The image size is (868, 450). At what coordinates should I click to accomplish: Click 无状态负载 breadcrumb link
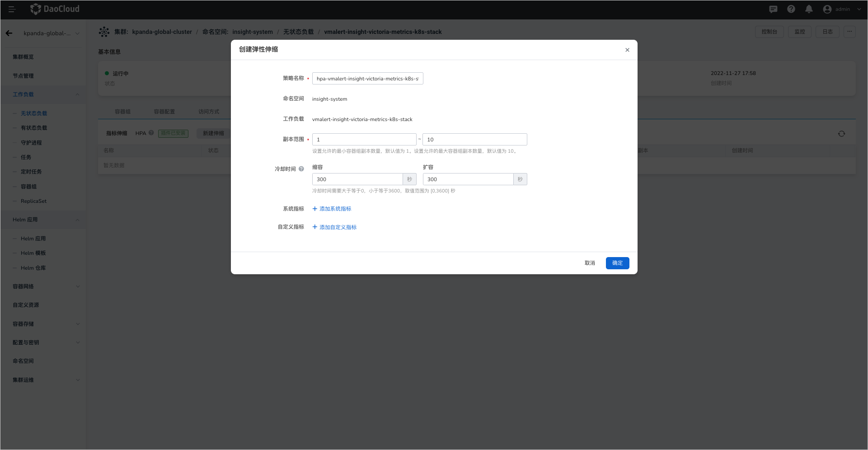(x=298, y=32)
